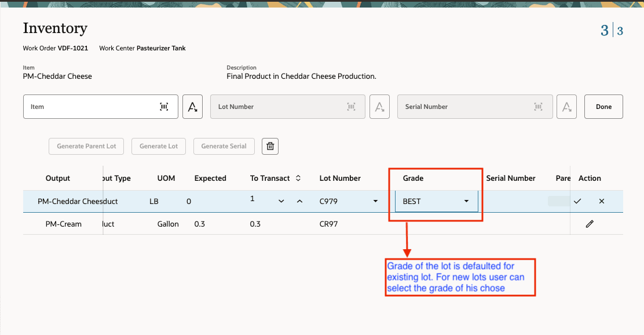Open the trash delete icon below Generate Serial
Screen dimensions: 644x335
pos(270,146)
